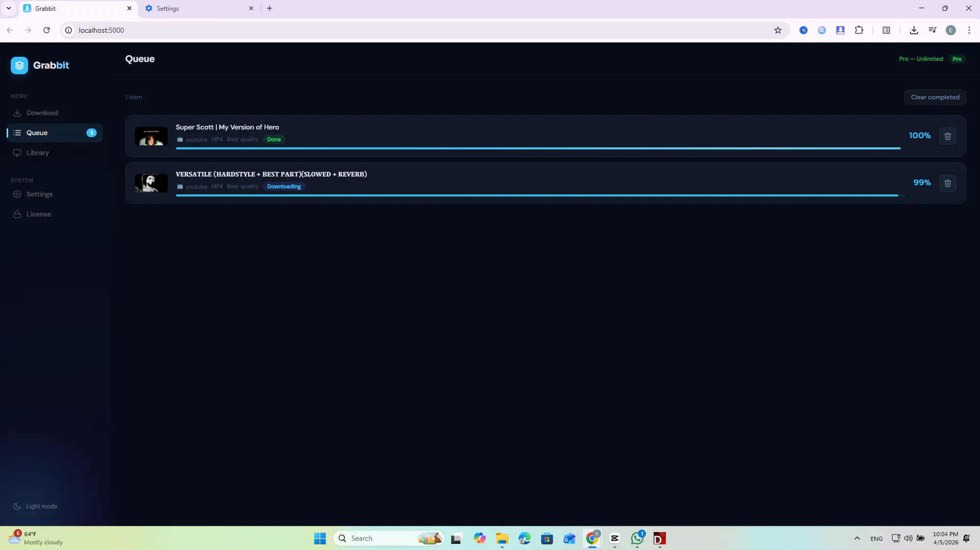Open the tab search dropdown
Screen dimensions: 980x550
point(9,9)
